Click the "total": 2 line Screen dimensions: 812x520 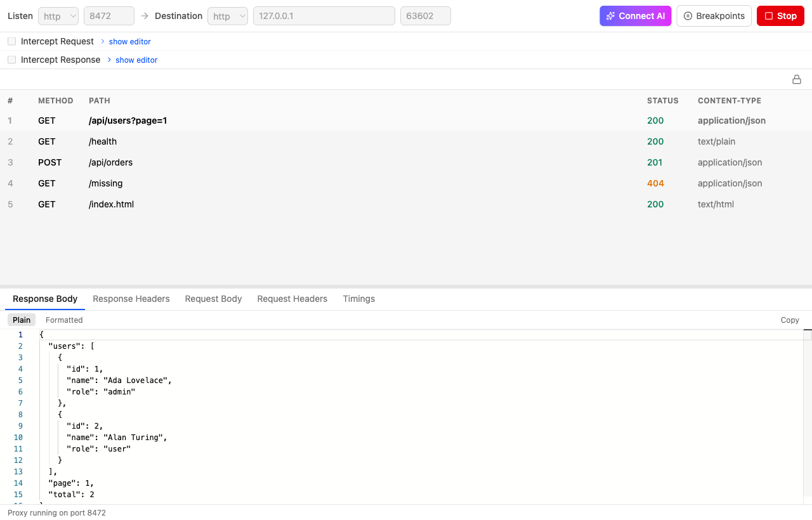point(71,495)
